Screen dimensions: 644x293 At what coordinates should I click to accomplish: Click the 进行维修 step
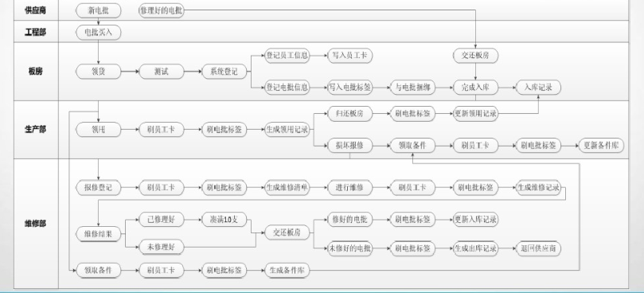click(350, 188)
